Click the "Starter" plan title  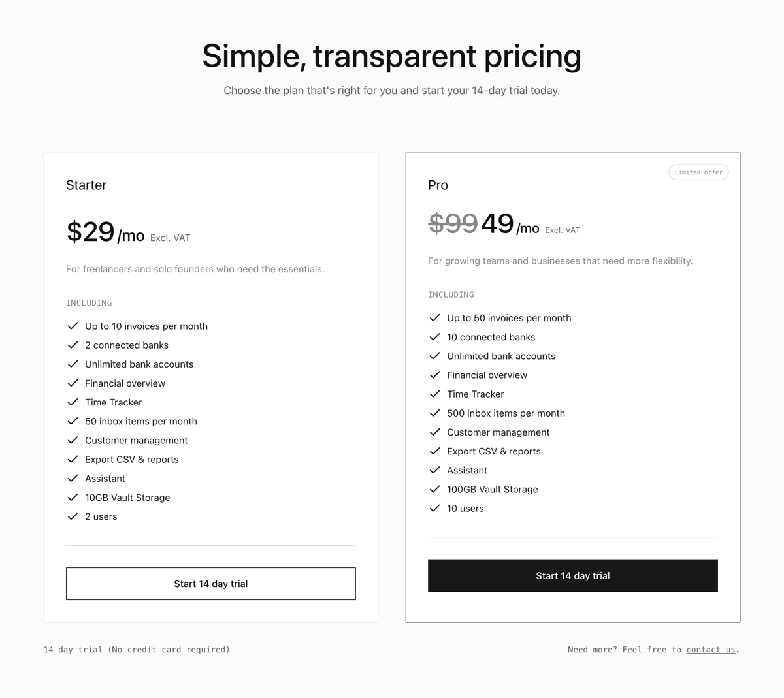point(86,185)
